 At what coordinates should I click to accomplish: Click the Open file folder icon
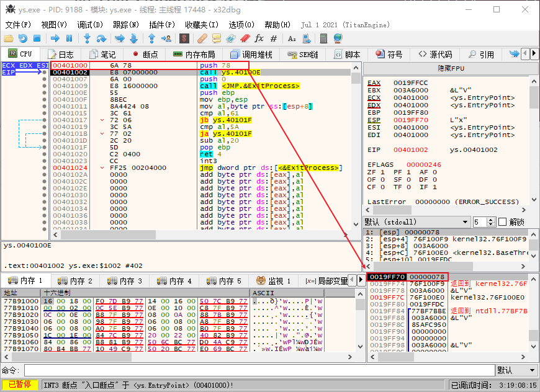point(9,38)
